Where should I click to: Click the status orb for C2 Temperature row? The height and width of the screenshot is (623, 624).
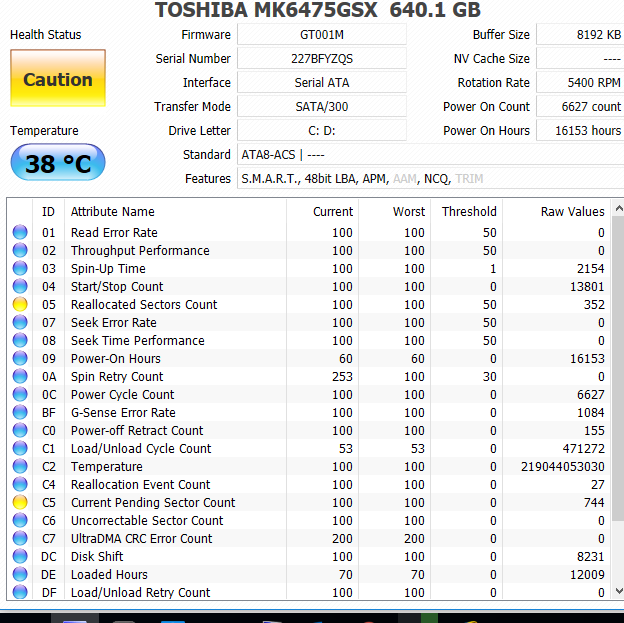(x=20, y=467)
